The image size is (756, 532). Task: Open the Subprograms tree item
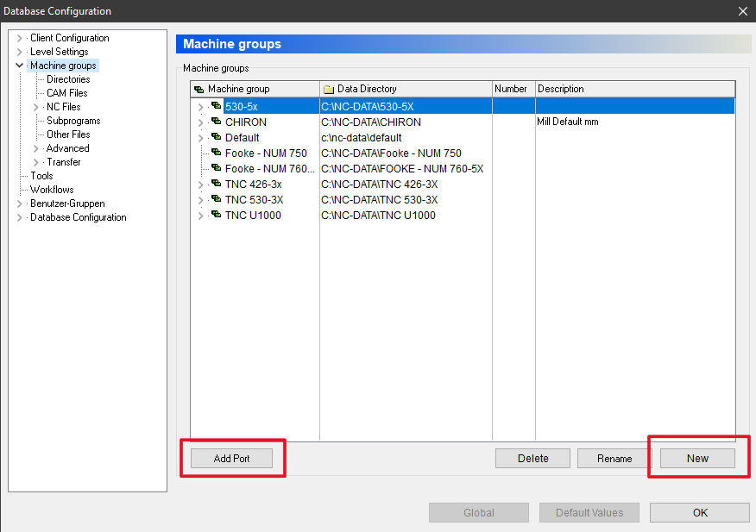[73, 121]
